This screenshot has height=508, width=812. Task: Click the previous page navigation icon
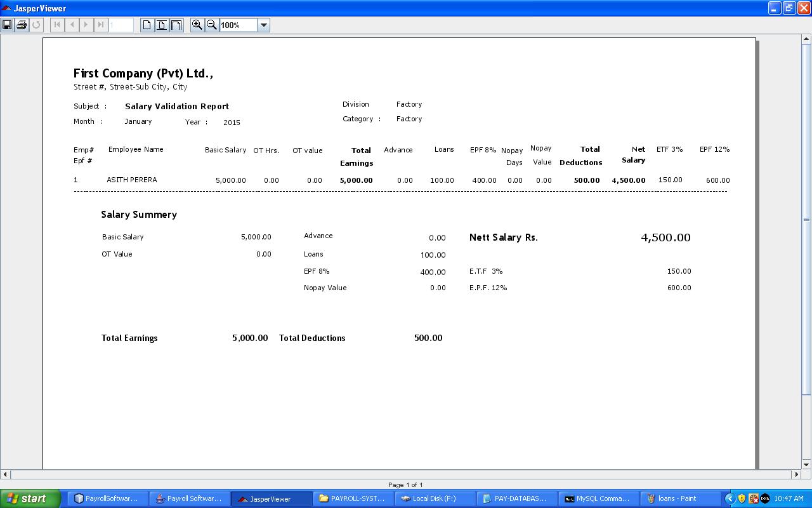click(71, 25)
